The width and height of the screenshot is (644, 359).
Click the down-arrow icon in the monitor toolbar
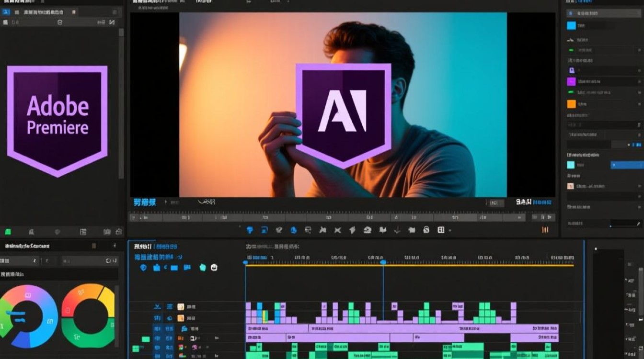point(397,230)
